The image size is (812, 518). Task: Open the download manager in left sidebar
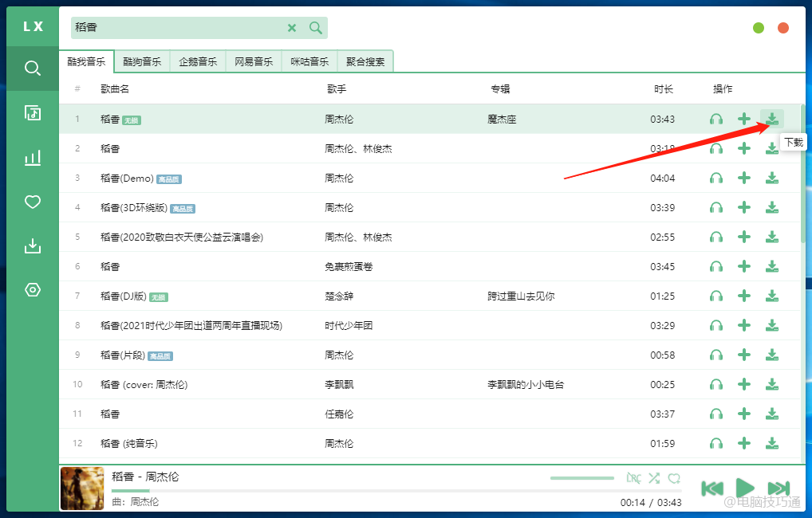tap(32, 245)
